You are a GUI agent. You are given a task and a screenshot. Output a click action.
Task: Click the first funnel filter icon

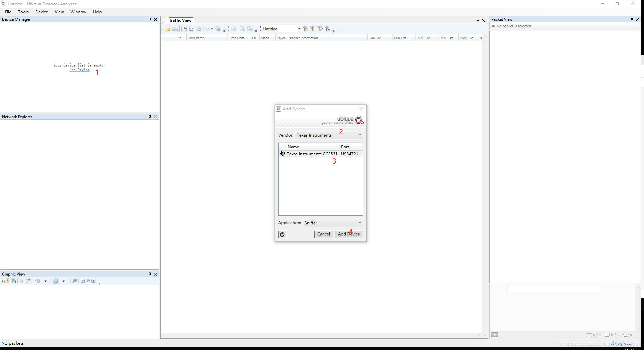click(x=305, y=29)
